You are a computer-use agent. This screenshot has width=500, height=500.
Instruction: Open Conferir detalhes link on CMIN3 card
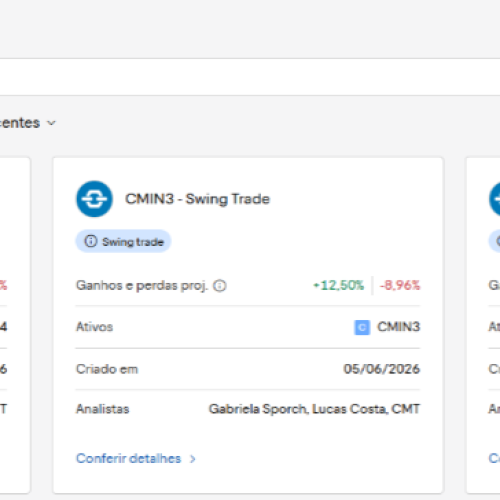128,458
